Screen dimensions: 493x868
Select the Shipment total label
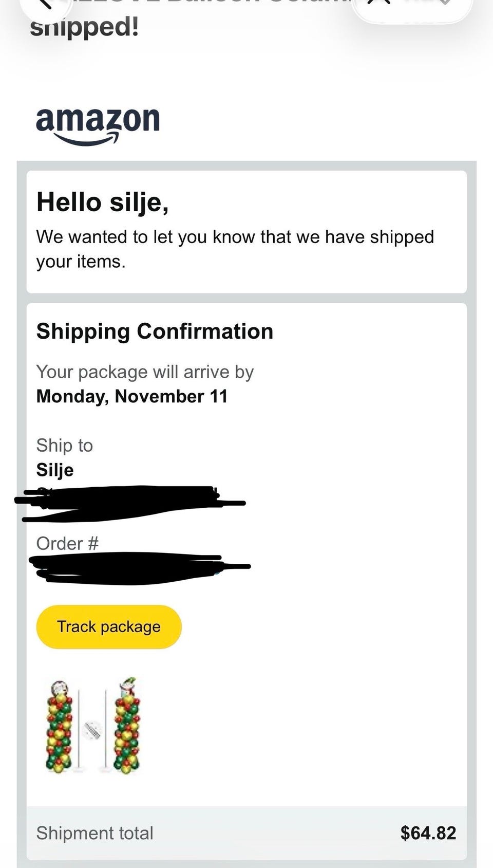point(95,833)
